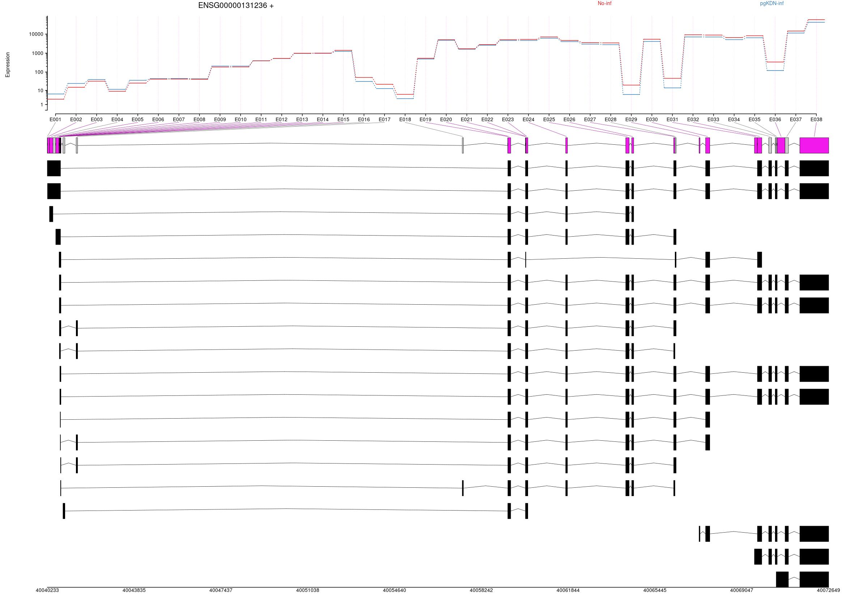The width and height of the screenshot is (868, 597).
Task: Click genomic coordinate 40065445
Action: pos(655,590)
